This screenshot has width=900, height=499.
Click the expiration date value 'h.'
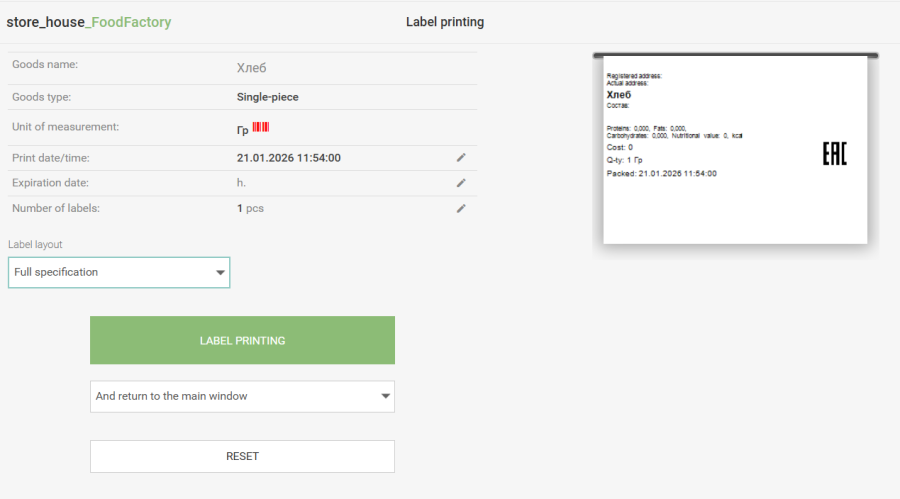pyautogui.click(x=241, y=183)
